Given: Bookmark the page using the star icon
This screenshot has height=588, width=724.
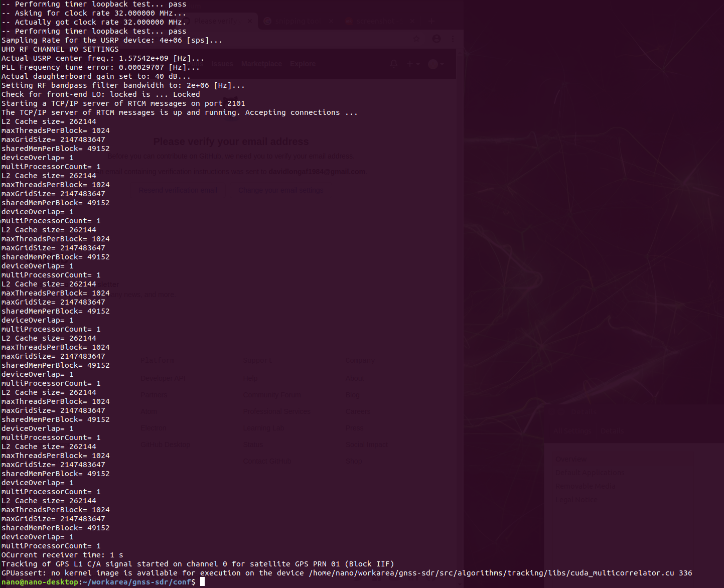Looking at the screenshot, I should coord(417,39).
